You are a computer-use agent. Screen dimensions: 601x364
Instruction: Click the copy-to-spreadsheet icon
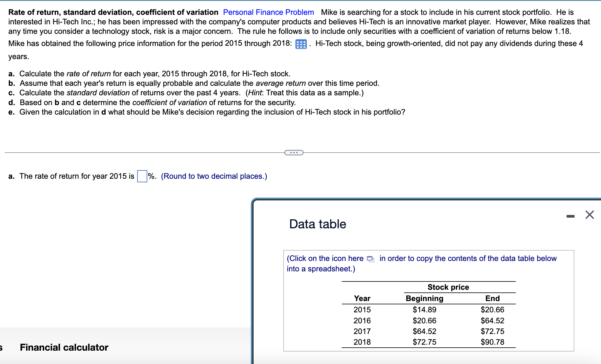tap(370, 259)
